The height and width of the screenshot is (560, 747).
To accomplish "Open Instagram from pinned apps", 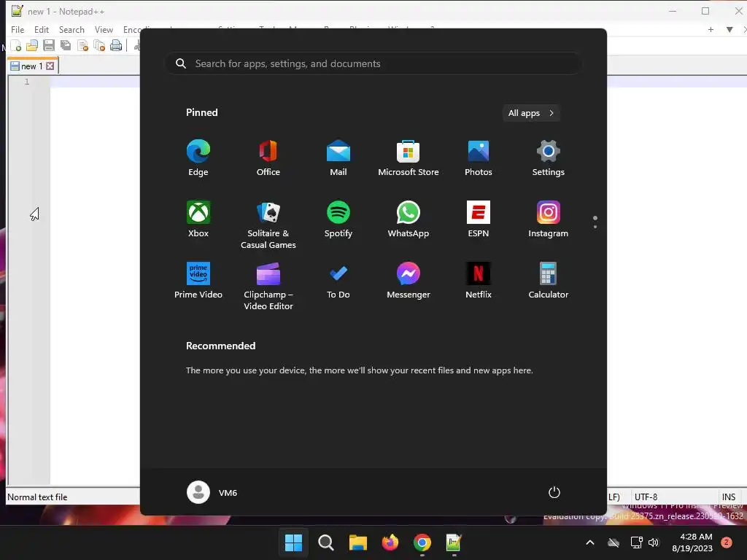I will 549,219.
